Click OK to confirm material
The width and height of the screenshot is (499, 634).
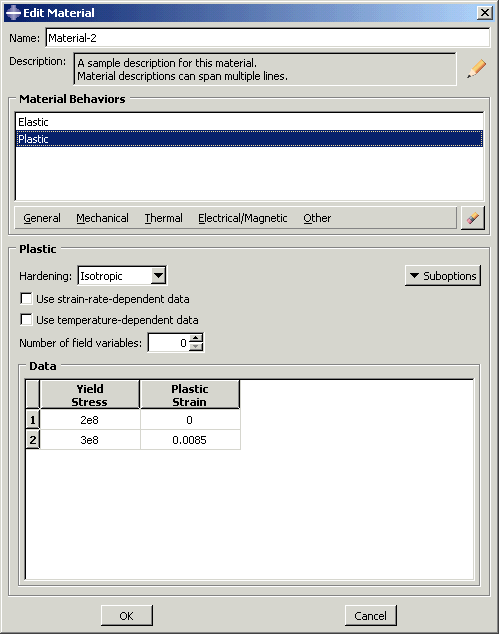coord(127,615)
